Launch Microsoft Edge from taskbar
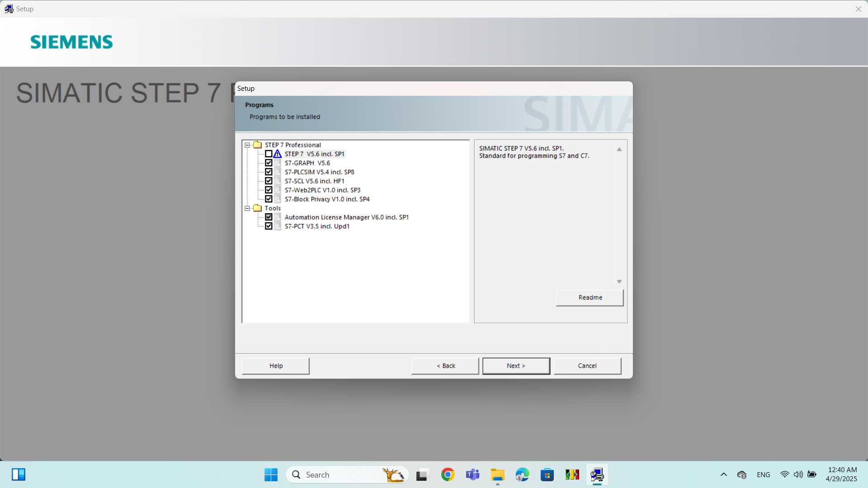 pos(522,475)
